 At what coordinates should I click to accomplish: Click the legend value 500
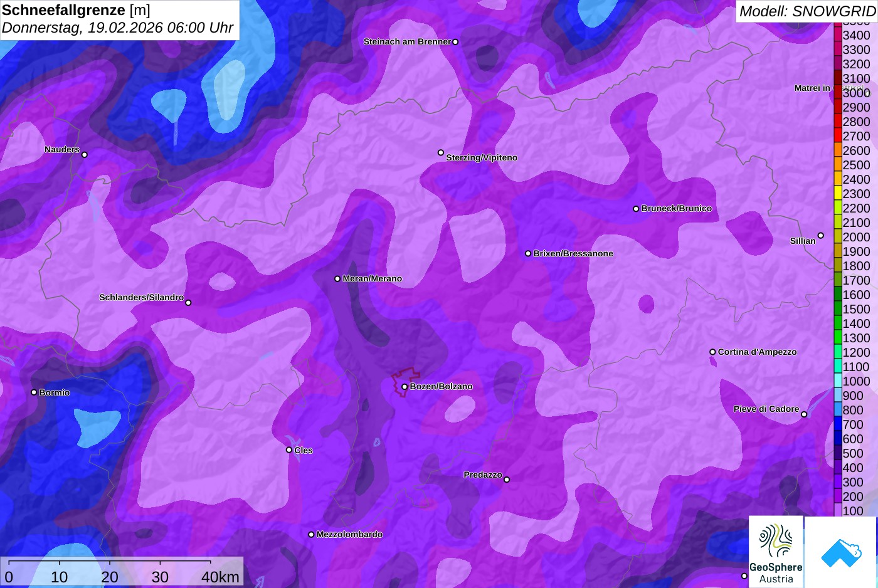pyautogui.click(x=853, y=454)
